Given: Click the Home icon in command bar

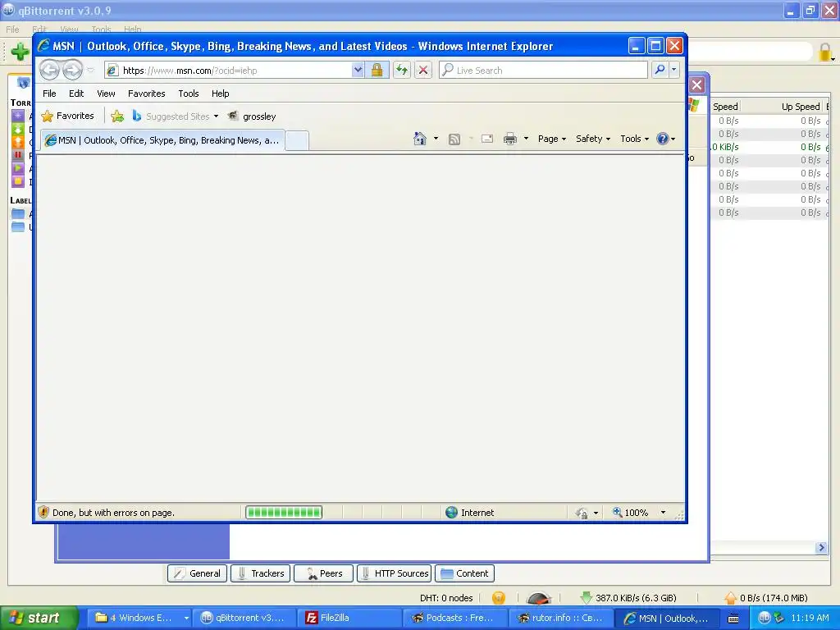Looking at the screenshot, I should [x=419, y=139].
